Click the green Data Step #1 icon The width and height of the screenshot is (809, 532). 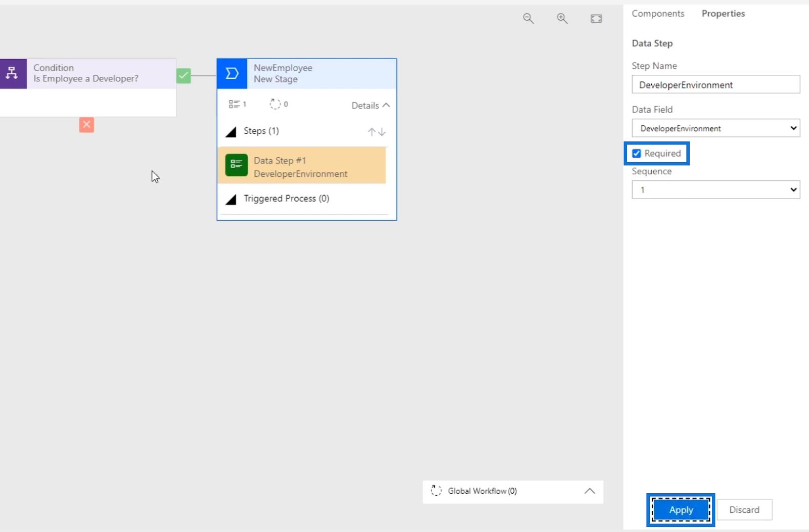point(236,165)
